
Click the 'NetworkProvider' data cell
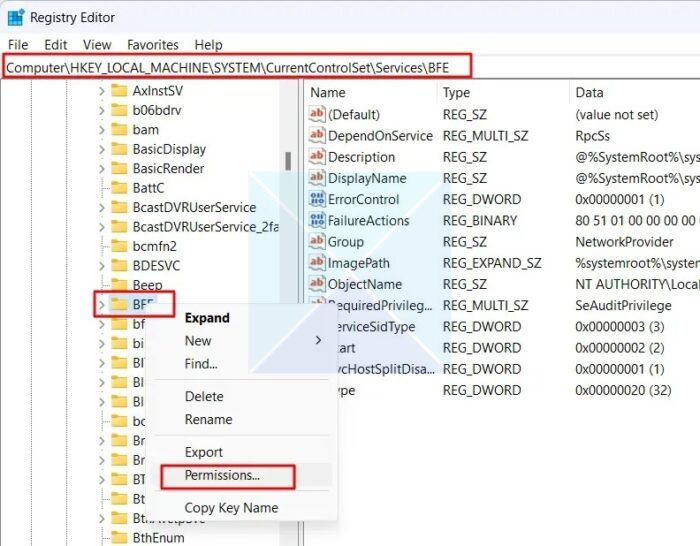(624, 242)
